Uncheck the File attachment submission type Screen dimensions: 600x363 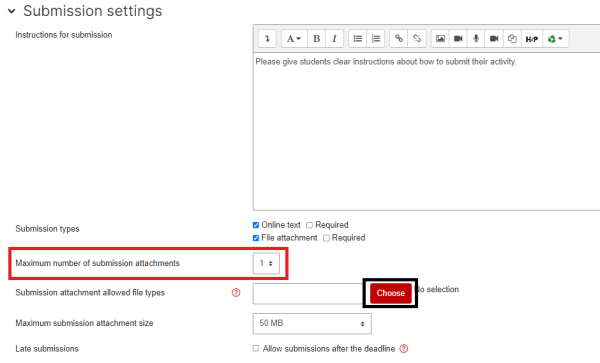pyautogui.click(x=256, y=238)
